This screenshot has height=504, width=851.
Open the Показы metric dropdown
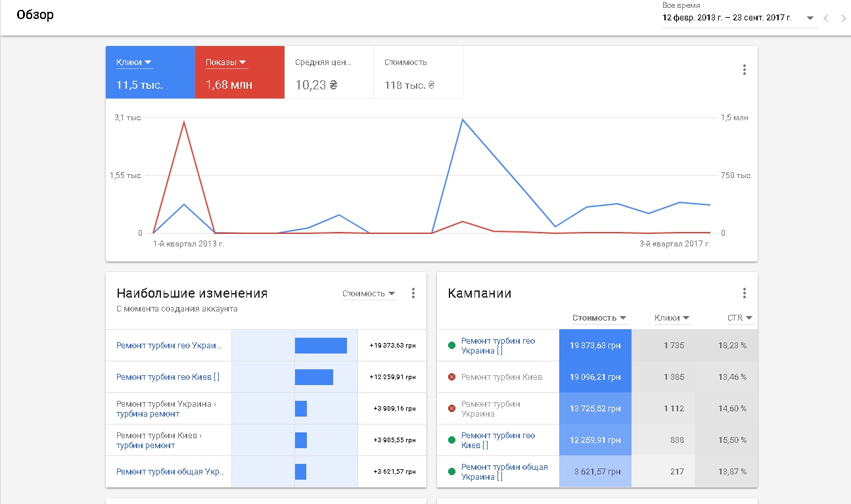[x=226, y=62]
